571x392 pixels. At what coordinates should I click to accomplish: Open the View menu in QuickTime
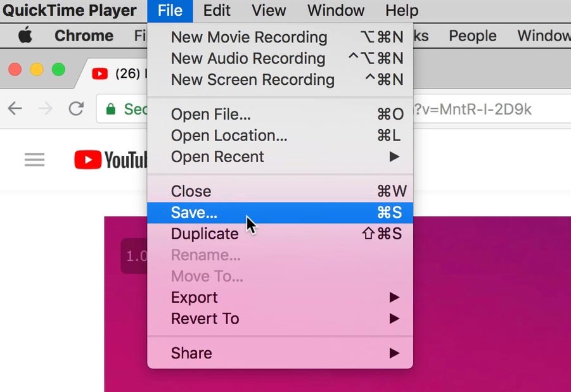click(x=269, y=11)
